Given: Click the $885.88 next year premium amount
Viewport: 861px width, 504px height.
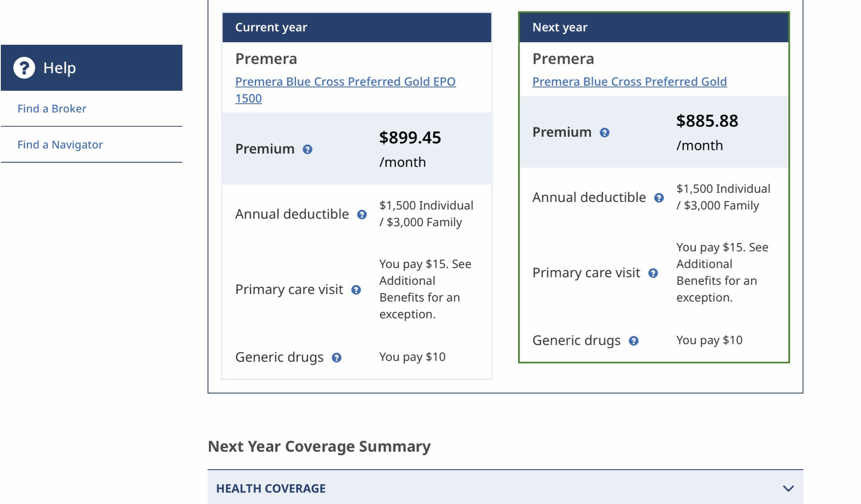Looking at the screenshot, I should coord(707,121).
